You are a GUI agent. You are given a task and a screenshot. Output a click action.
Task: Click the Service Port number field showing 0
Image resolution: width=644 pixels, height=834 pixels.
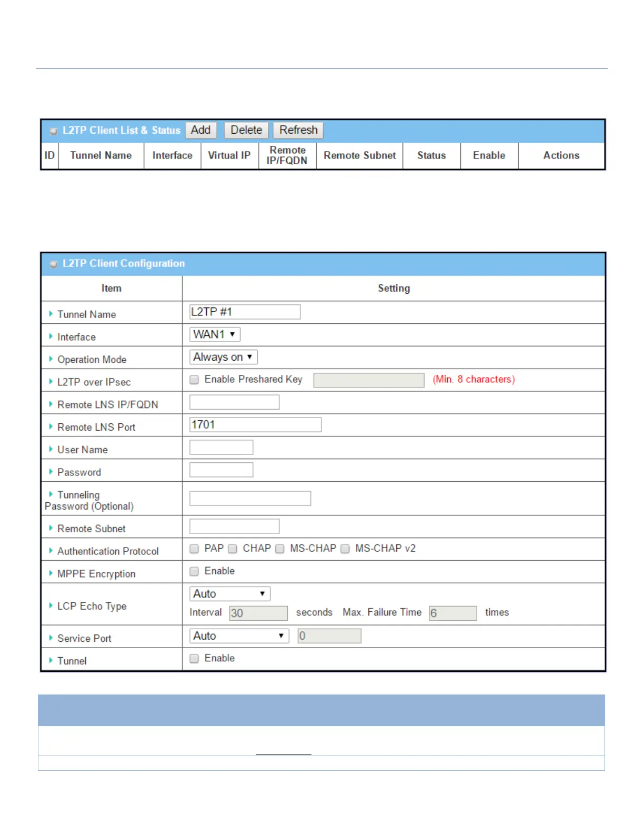click(329, 636)
